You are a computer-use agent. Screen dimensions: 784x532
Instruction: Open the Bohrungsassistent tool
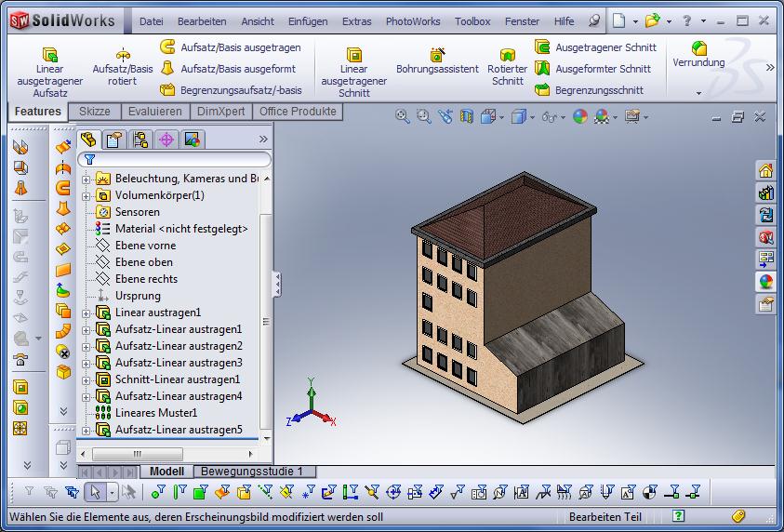[x=437, y=61]
